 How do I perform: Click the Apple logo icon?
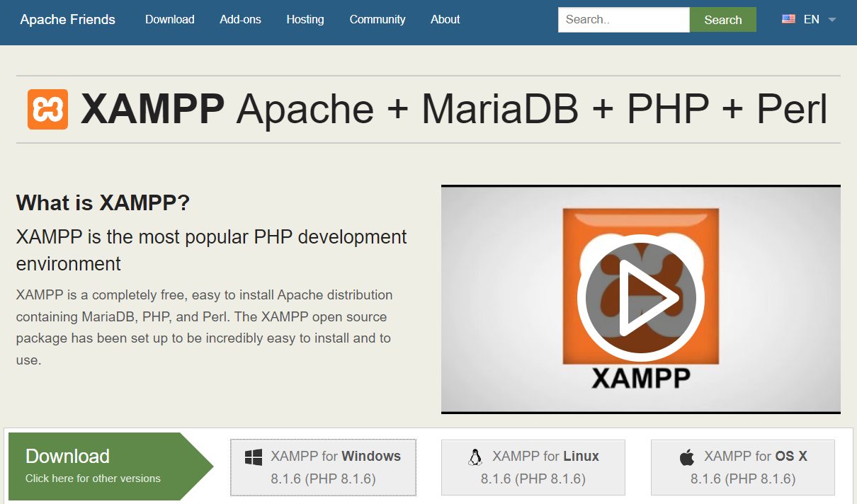[687, 457]
